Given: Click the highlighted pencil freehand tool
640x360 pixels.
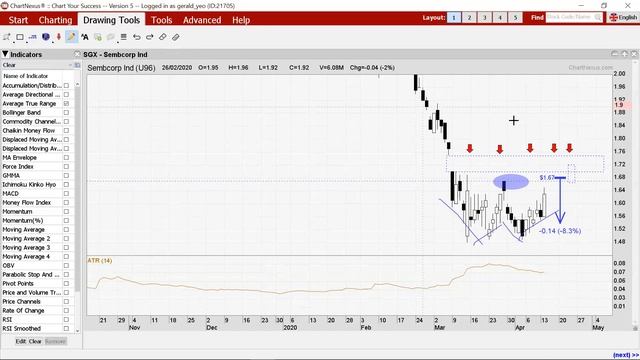Looking at the screenshot, I should pos(71,37).
